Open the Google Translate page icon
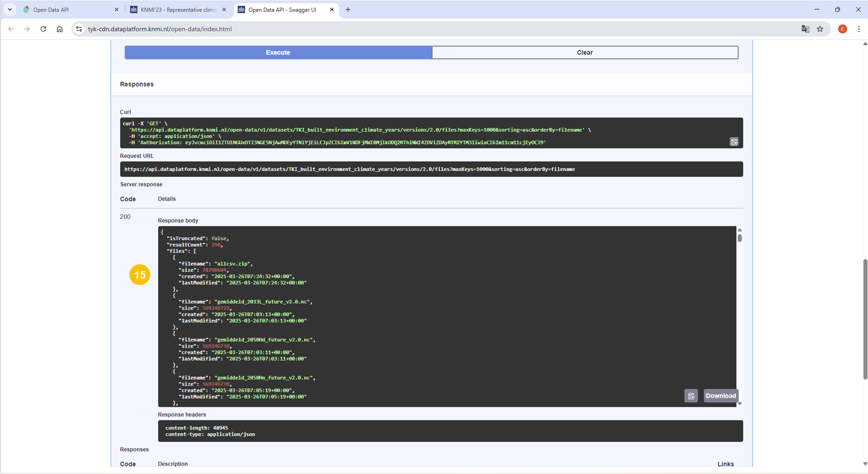 tap(805, 29)
